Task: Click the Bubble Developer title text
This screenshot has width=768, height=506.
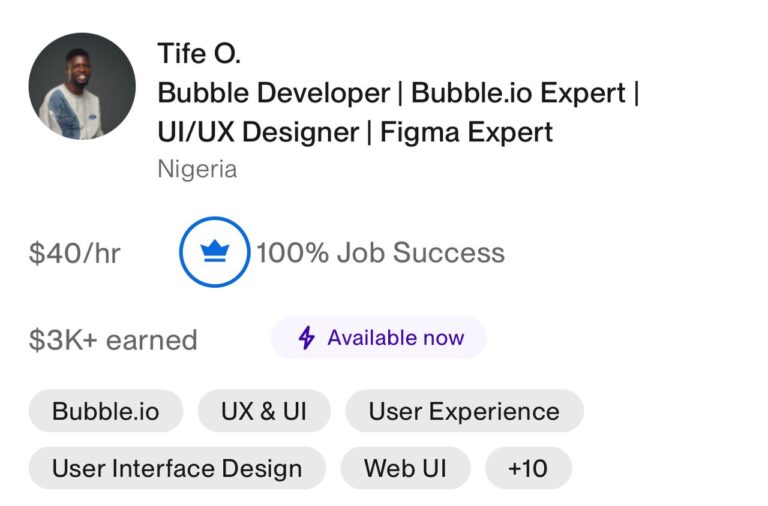Action: point(274,93)
